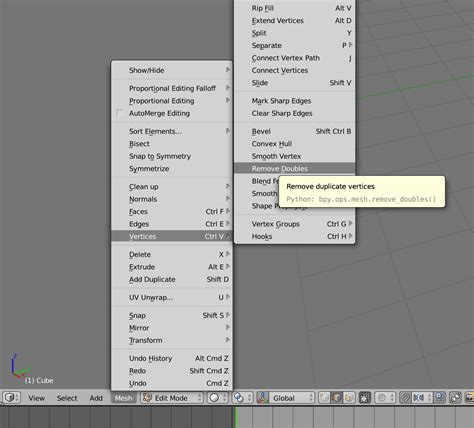Open the editor type selector with the 3D View icon

12,398
